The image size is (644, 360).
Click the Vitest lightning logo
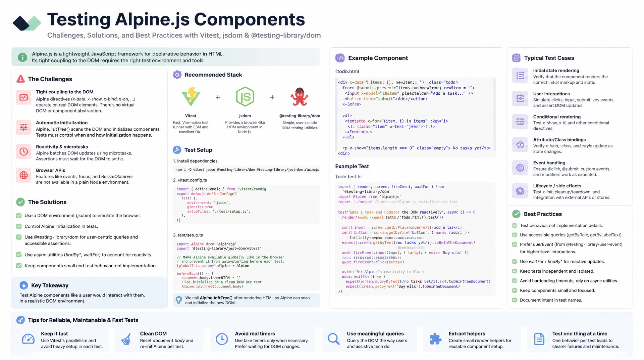pyautogui.click(x=191, y=97)
